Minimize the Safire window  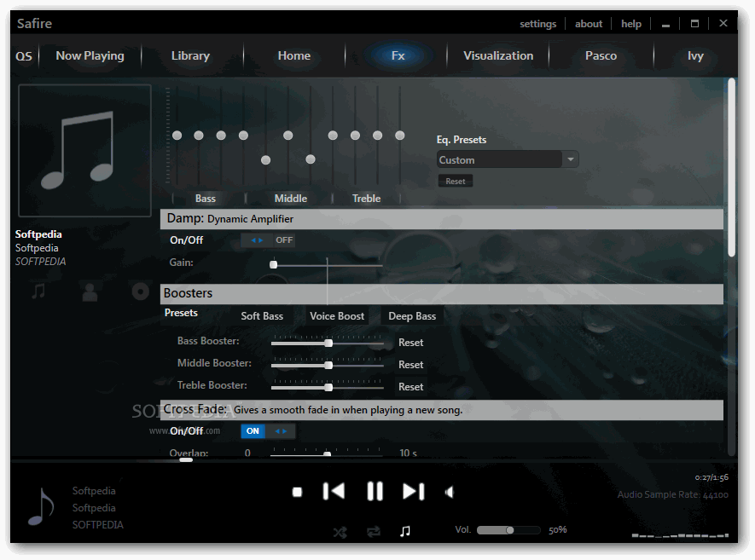point(665,24)
